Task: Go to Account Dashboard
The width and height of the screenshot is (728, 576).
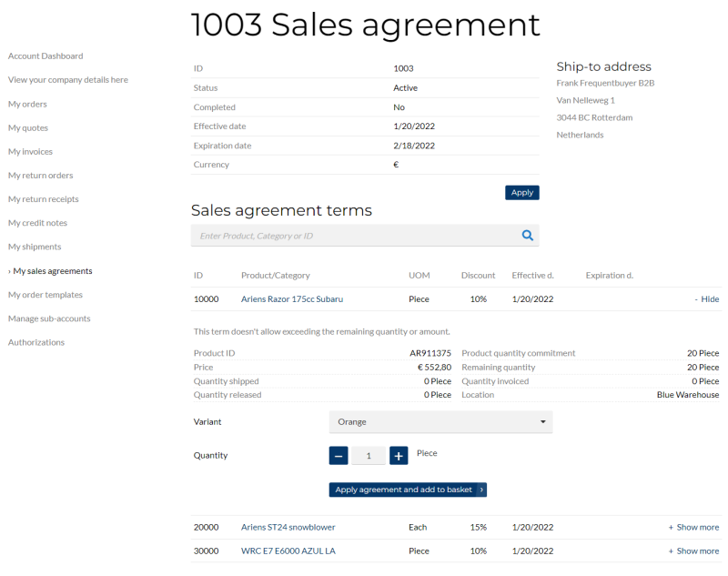Action: [x=45, y=56]
